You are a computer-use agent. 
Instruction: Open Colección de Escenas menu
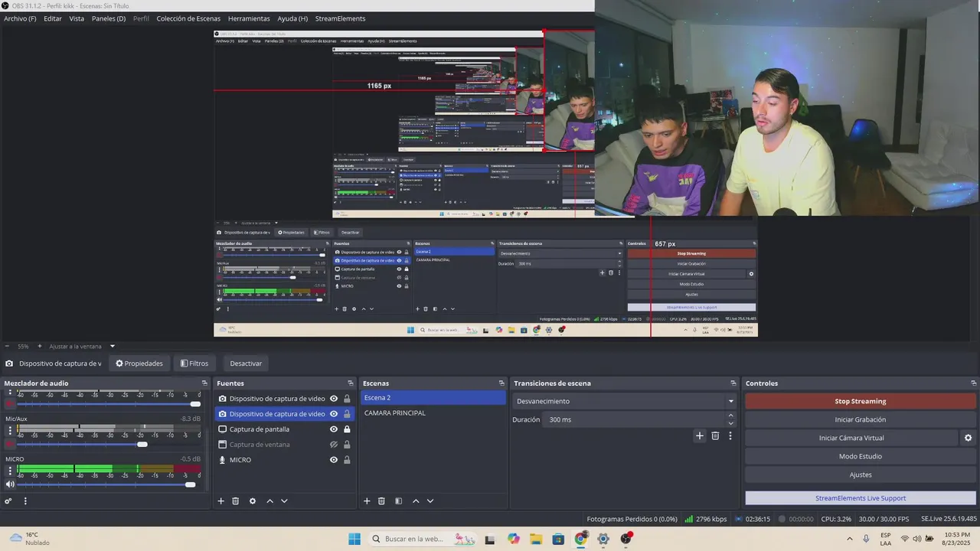(188, 18)
